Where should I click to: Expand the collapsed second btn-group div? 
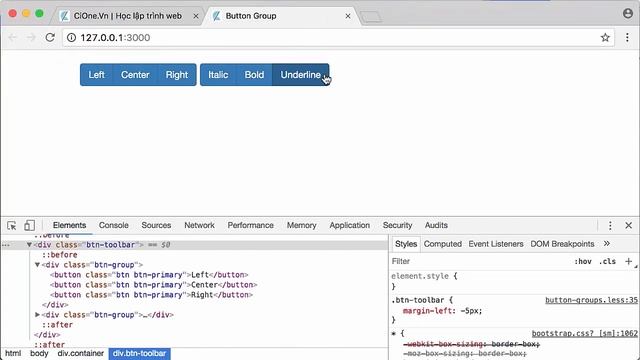click(37, 315)
